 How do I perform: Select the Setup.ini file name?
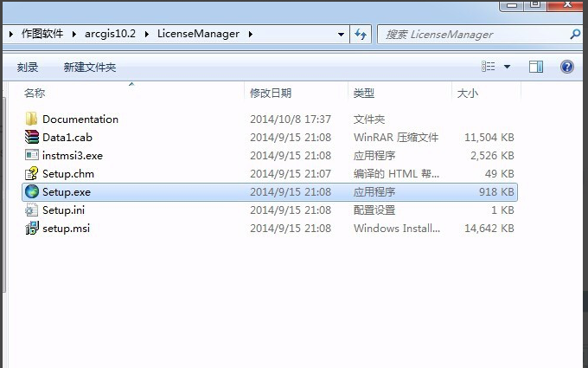pos(63,210)
